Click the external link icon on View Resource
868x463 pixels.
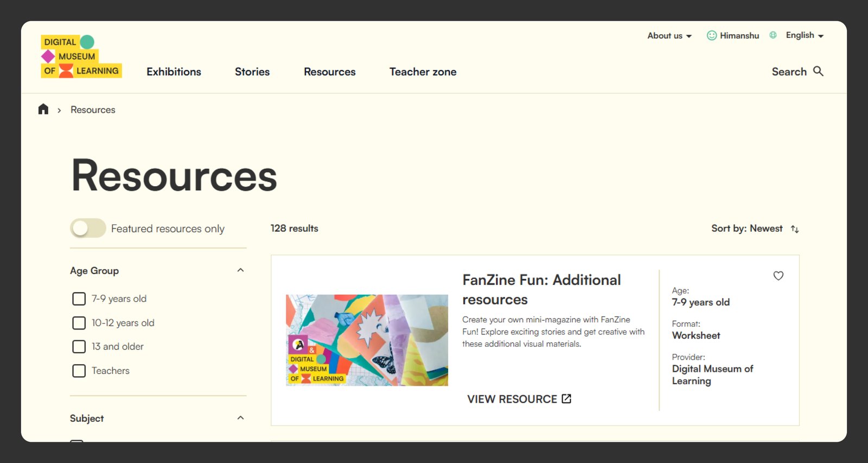click(x=566, y=399)
